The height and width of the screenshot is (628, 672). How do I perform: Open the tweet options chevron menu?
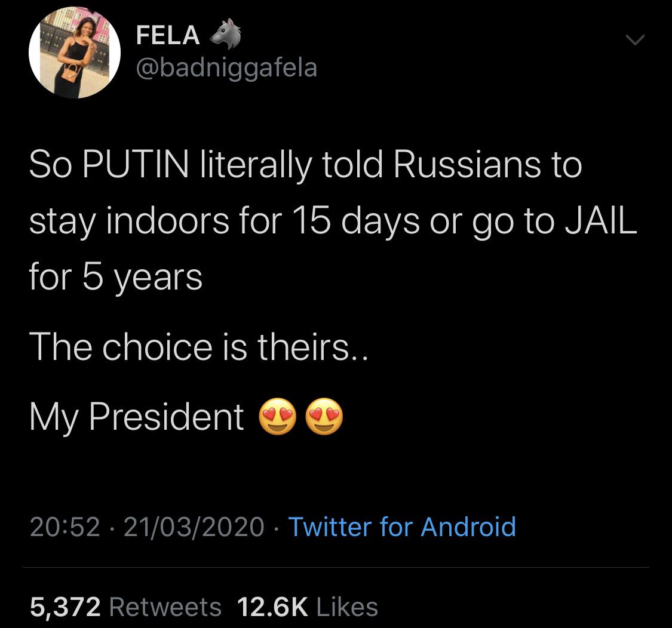point(634,41)
